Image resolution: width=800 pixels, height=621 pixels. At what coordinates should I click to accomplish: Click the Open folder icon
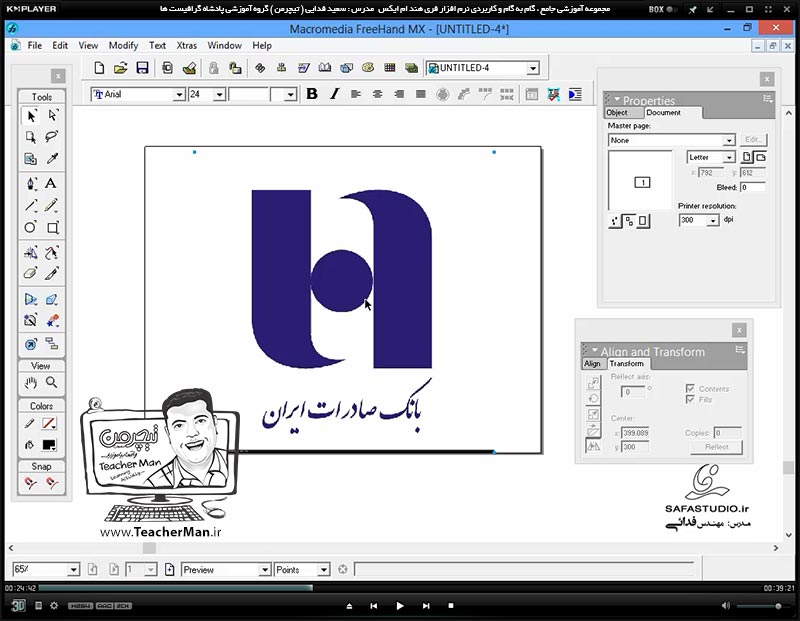tap(120, 68)
